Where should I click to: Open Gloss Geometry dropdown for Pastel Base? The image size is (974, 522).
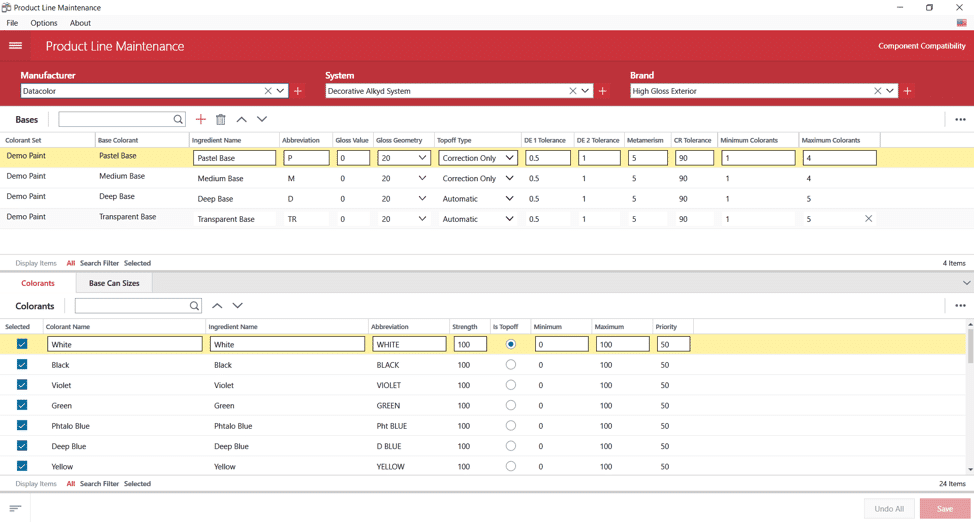click(x=422, y=158)
